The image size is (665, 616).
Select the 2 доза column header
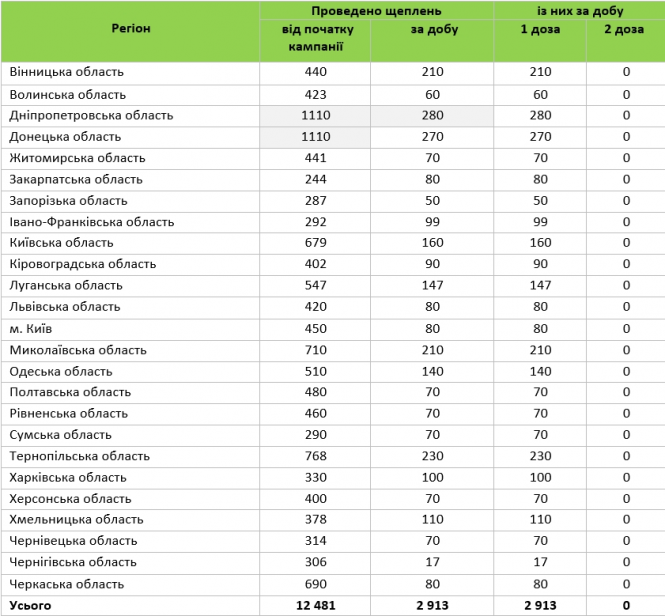(x=624, y=29)
